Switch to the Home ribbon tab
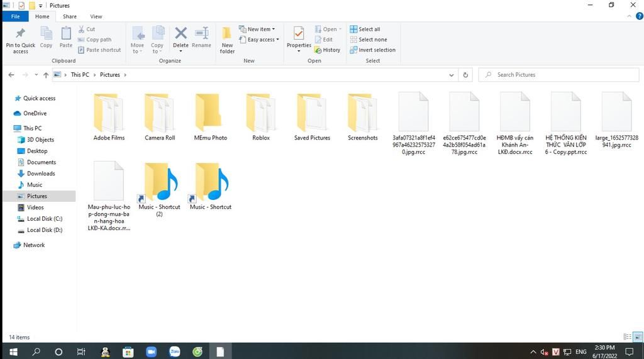Image resolution: width=644 pixels, height=359 pixels. pyautogui.click(x=42, y=16)
